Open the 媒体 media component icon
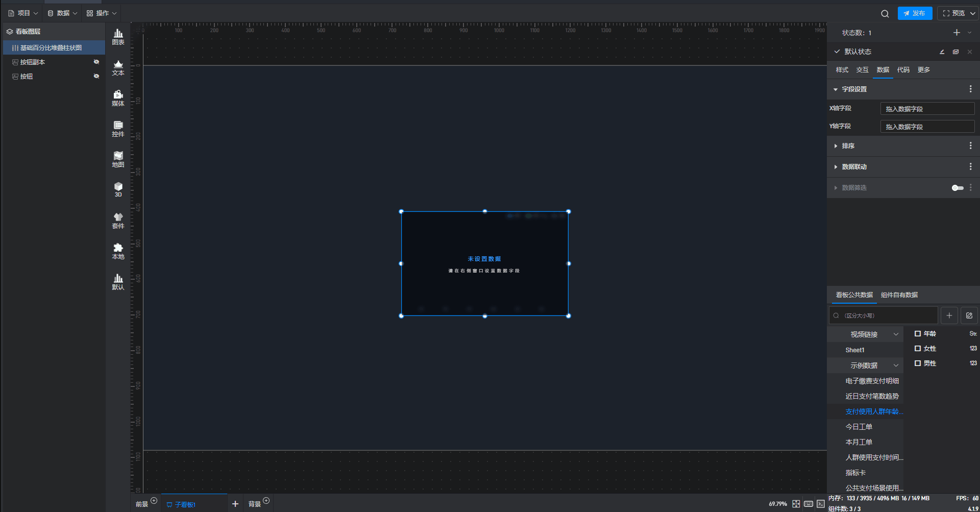 pyautogui.click(x=118, y=98)
